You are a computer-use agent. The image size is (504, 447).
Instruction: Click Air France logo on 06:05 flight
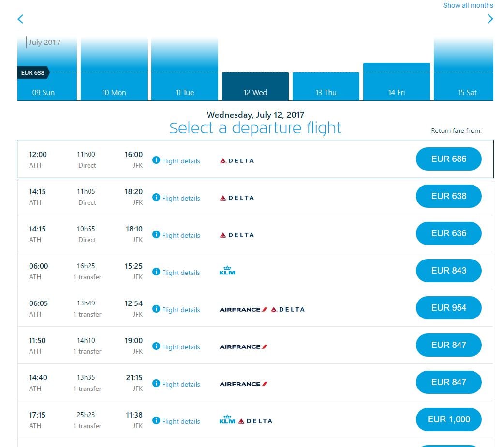tap(243, 310)
